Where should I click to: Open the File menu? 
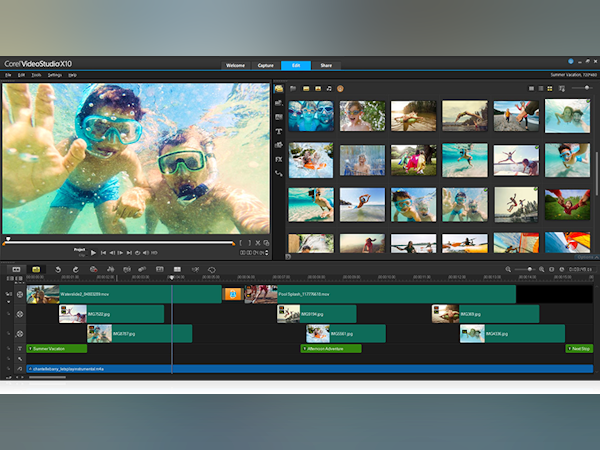(8, 75)
